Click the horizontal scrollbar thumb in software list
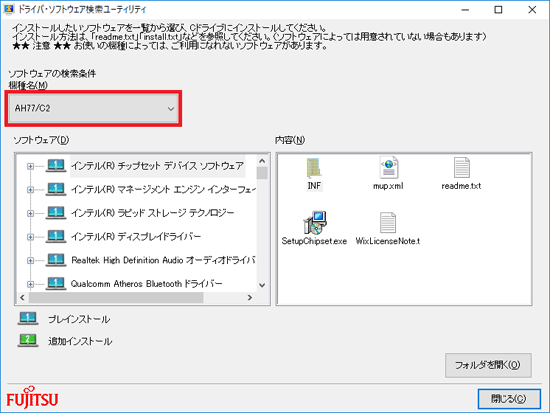The width and height of the screenshot is (550, 413). 116,298
